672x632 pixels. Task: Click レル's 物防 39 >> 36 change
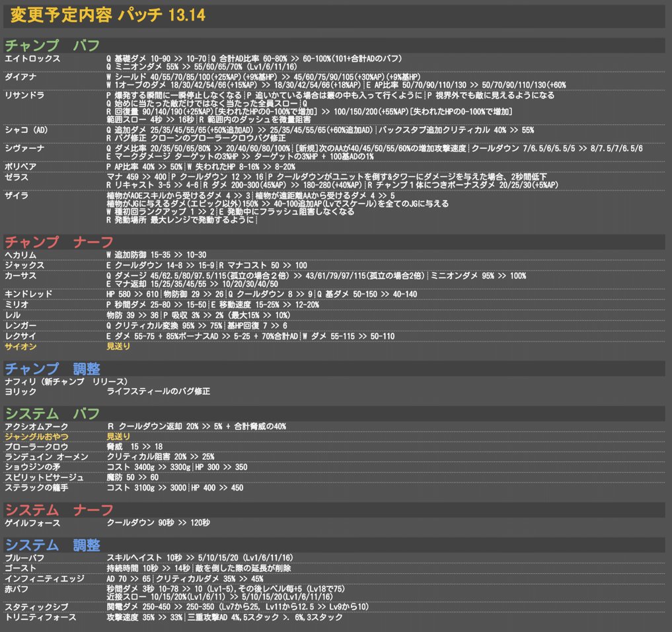click(132, 315)
